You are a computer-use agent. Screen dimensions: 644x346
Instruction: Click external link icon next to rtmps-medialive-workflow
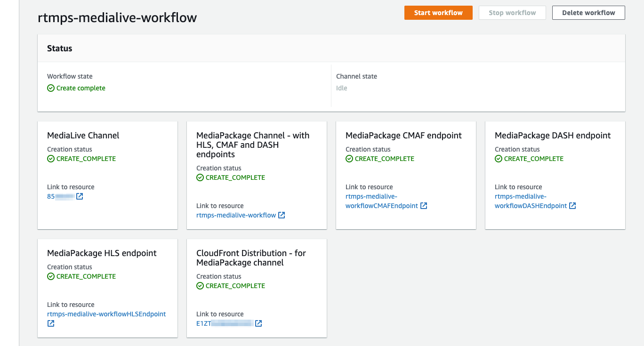[282, 215]
